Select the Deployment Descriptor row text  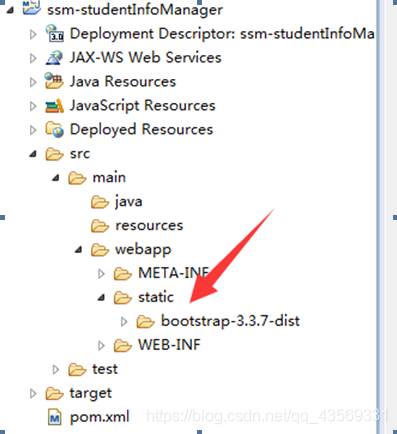tap(222, 34)
